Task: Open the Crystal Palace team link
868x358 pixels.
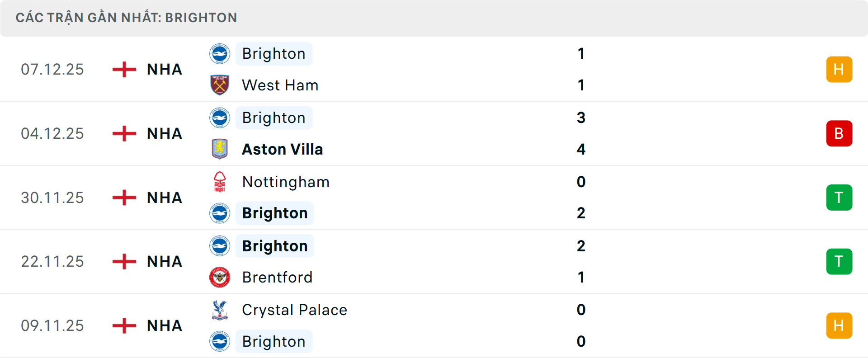Action: pyautogui.click(x=294, y=310)
